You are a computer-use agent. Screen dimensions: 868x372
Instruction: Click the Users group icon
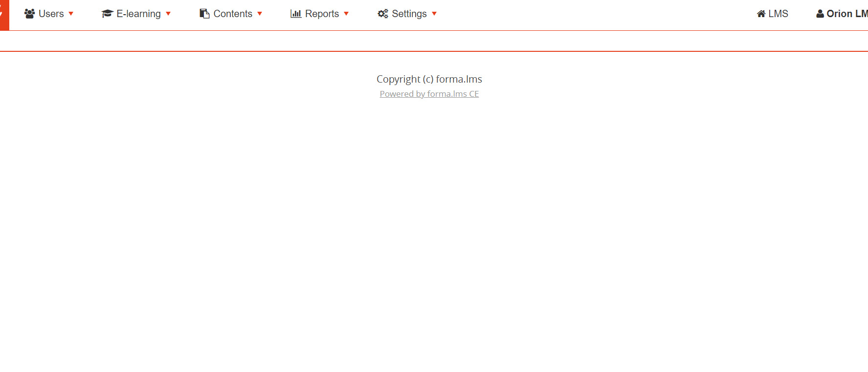coord(29,14)
